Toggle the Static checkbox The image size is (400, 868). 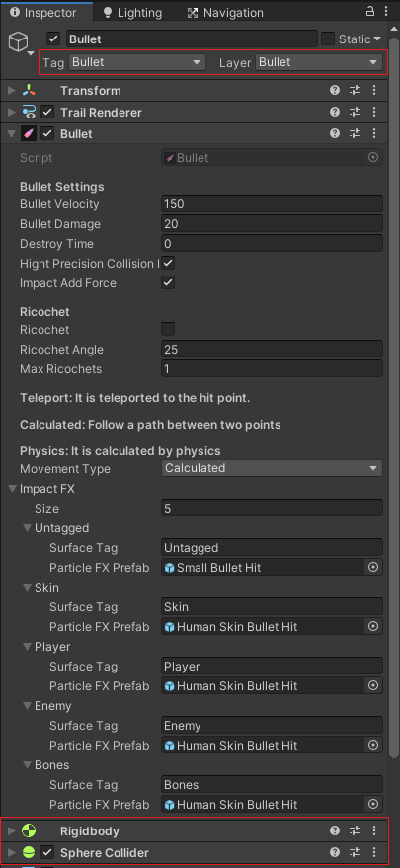pos(328,39)
